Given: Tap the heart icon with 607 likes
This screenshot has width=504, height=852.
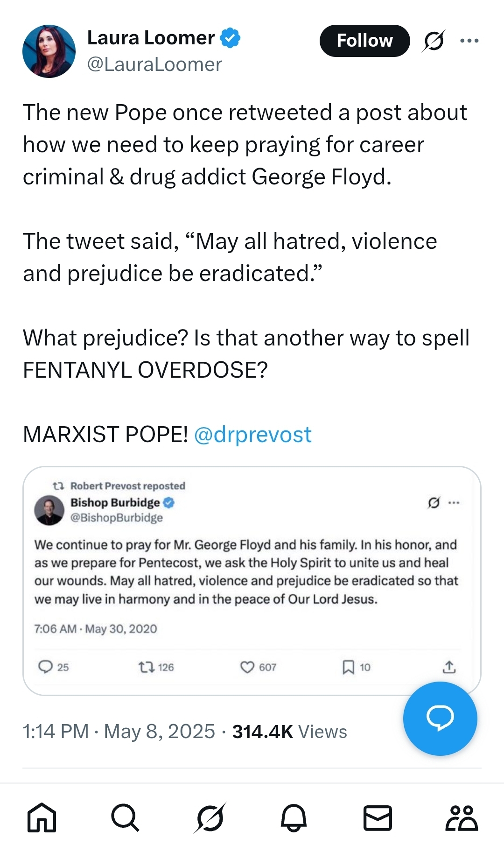Looking at the screenshot, I should (247, 667).
